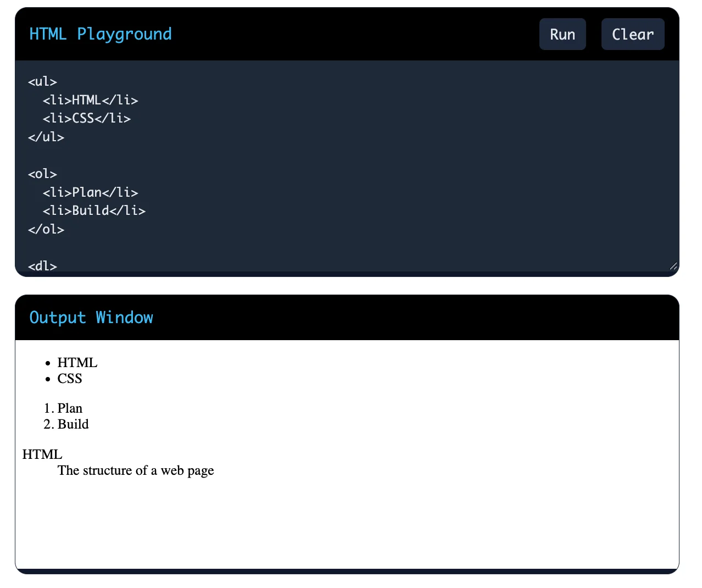Click the <li>Plan</li> code line
Image resolution: width=702 pixels, height=588 pixels.
coord(91,192)
